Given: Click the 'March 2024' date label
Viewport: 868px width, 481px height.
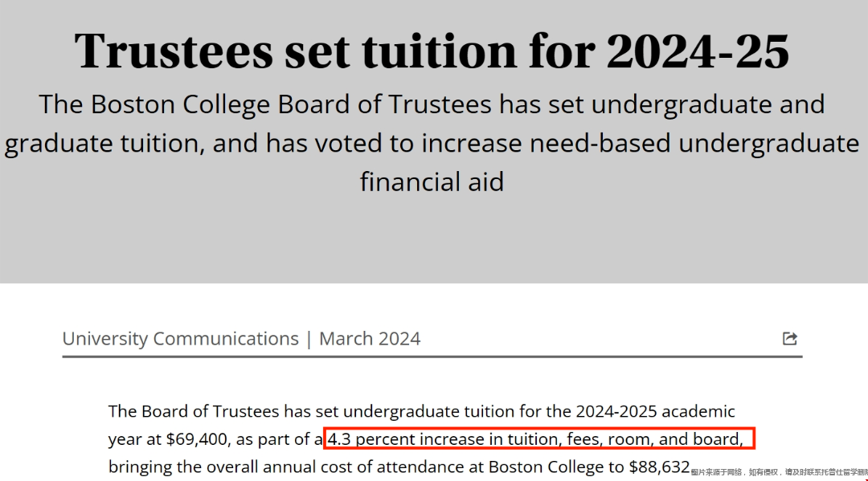Looking at the screenshot, I should (x=370, y=338).
